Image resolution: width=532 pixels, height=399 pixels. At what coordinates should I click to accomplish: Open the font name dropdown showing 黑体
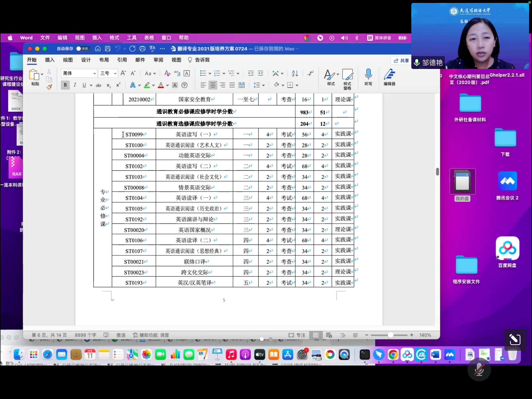click(79, 73)
